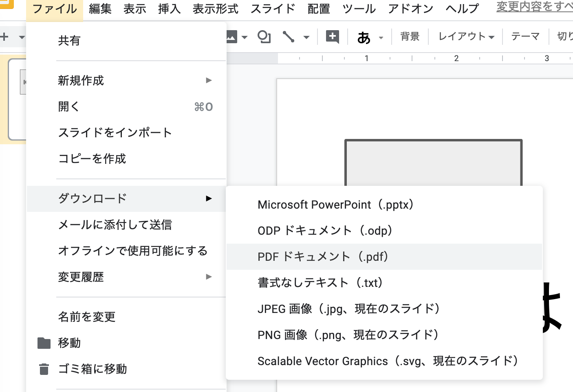Click the insert image icon in toolbar
Viewport: 573px width, 392px height.
pos(232,37)
